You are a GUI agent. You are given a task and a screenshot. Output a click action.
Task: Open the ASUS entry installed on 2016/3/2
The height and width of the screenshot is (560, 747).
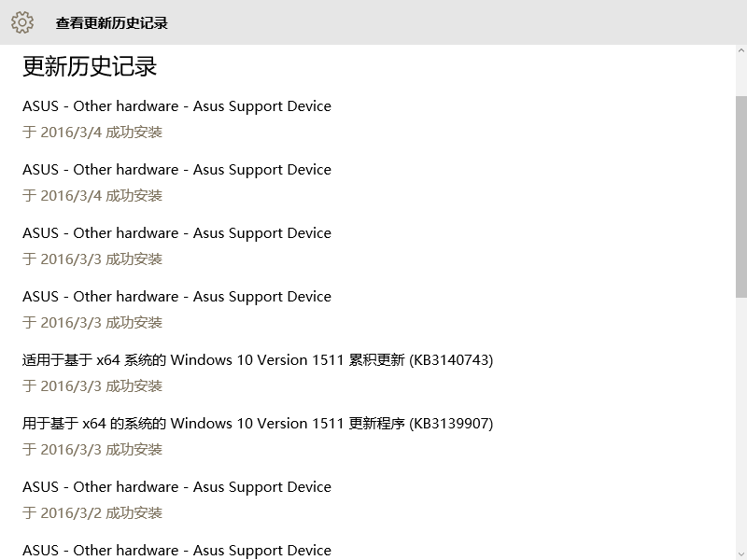[176, 487]
